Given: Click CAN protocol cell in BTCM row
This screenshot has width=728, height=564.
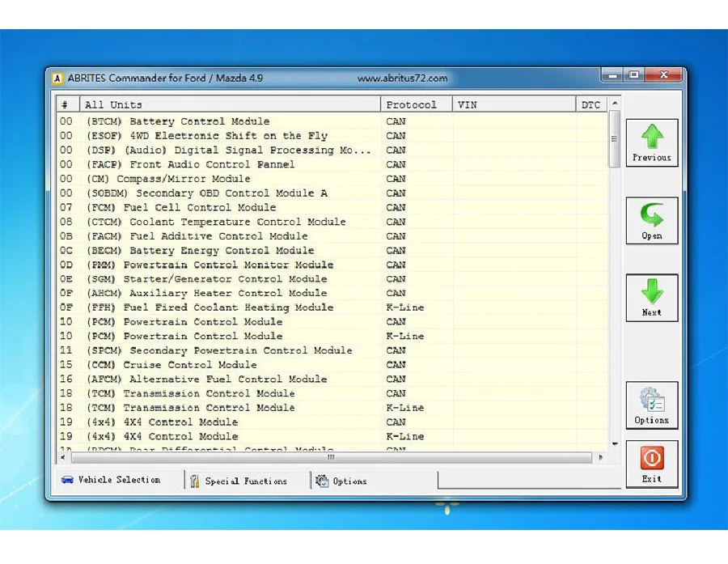Looking at the screenshot, I should [x=396, y=121].
